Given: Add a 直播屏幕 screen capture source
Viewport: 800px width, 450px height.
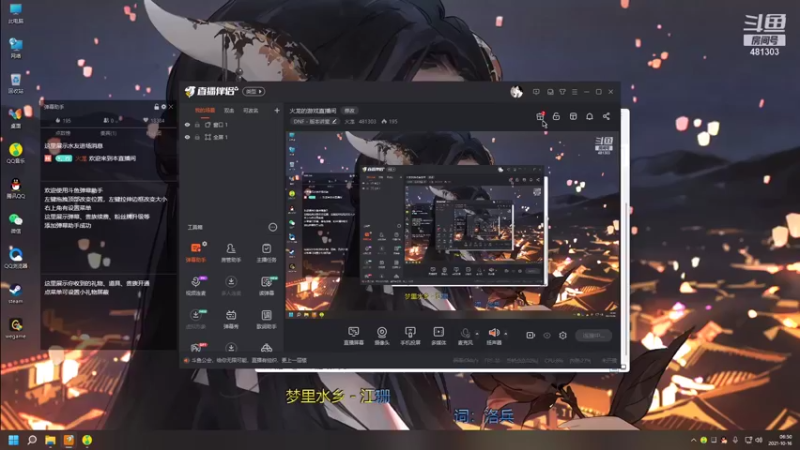Looking at the screenshot, I should 354,336.
